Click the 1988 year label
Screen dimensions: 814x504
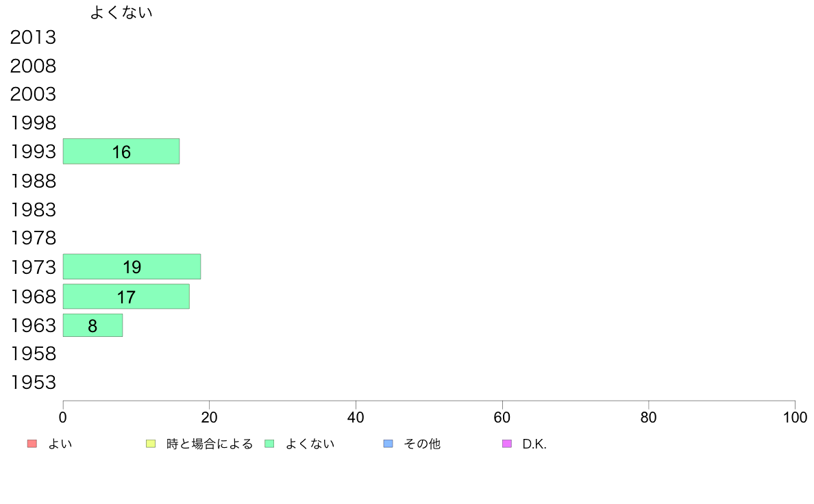point(33,181)
